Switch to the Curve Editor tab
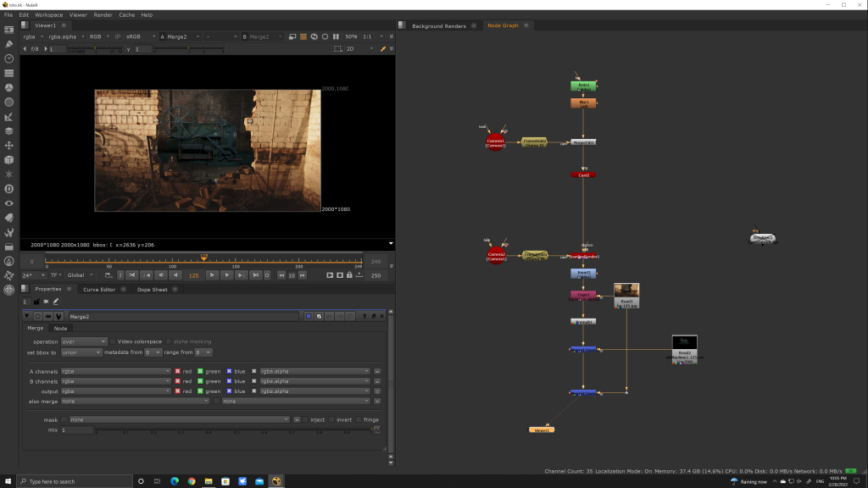 coord(99,290)
